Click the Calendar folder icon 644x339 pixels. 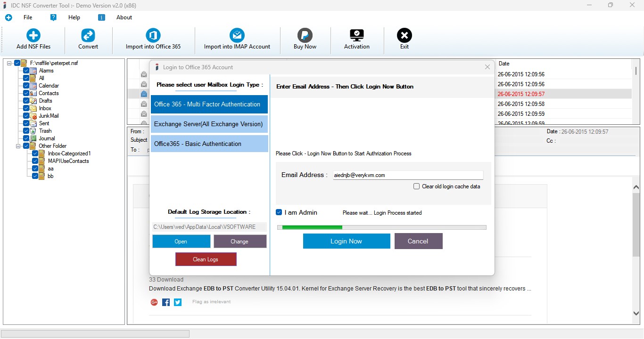(x=33, y=86)
